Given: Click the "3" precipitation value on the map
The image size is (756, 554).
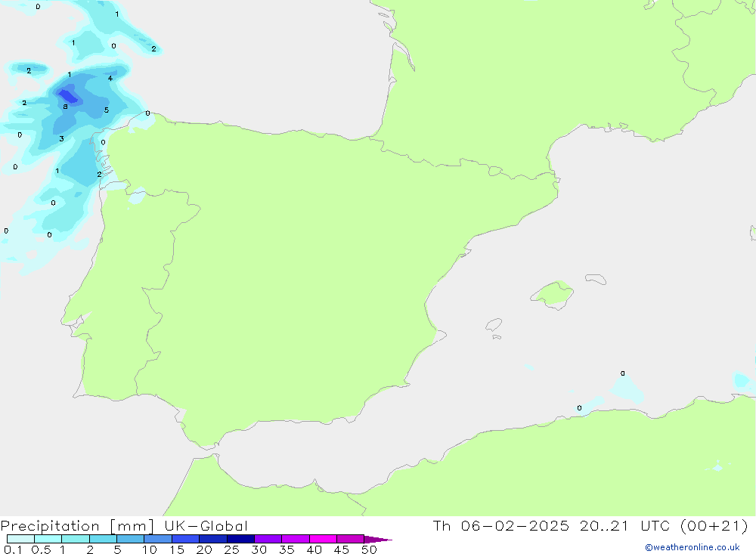Looking at the screenshot, I should 61,139.
